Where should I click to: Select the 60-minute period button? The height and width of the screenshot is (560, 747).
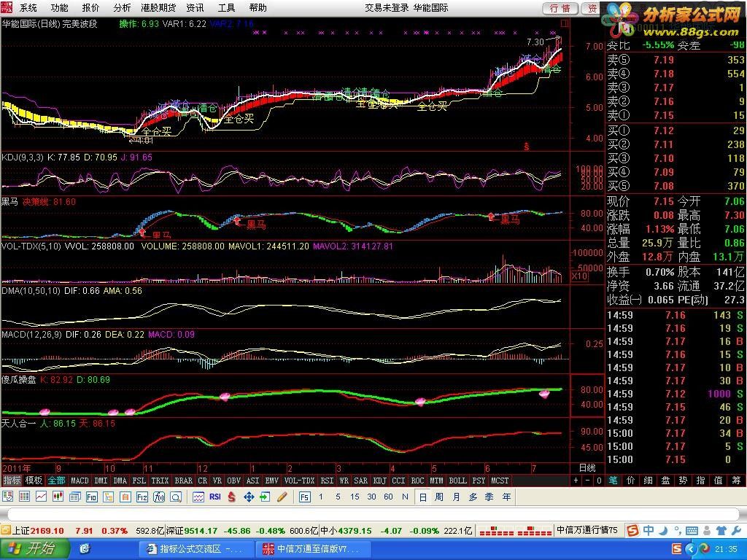coord(388,497)
